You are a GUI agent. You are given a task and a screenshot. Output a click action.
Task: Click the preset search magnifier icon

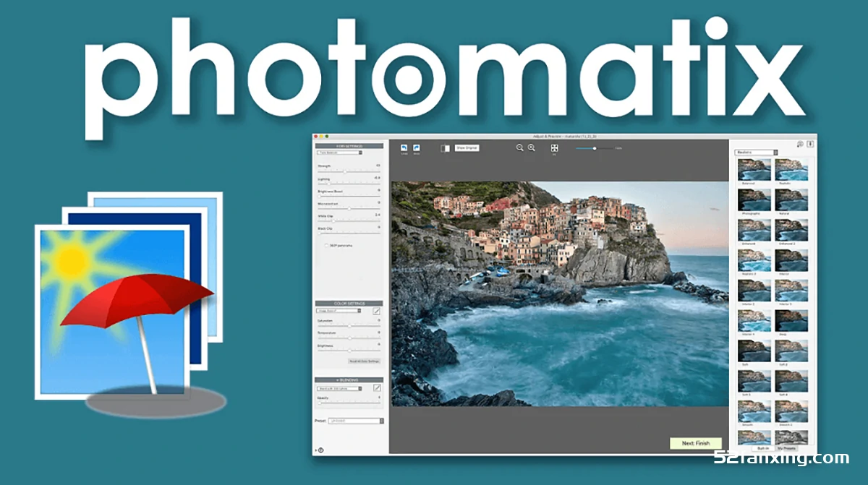(x=800, y=145)
